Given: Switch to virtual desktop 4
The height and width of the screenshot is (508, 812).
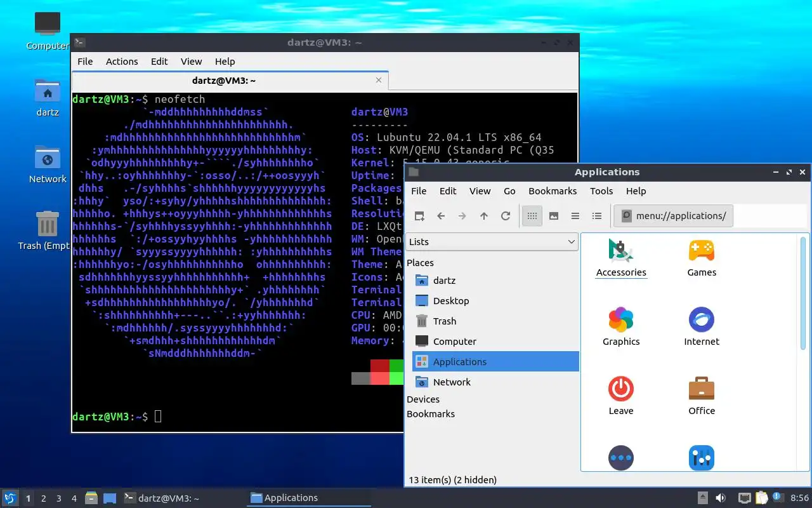Looking at the screenshot, I should (x=74, y=498).
